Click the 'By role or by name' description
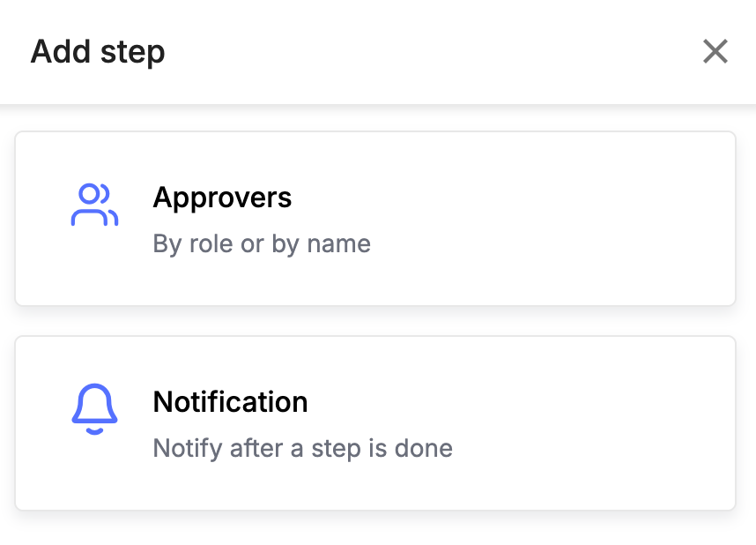The height and width of the screenshot is (545, 756). coord(262,243)
